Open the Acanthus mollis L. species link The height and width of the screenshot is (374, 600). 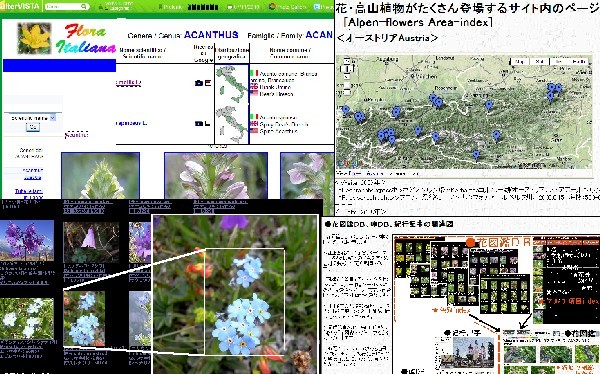(129, 82)
